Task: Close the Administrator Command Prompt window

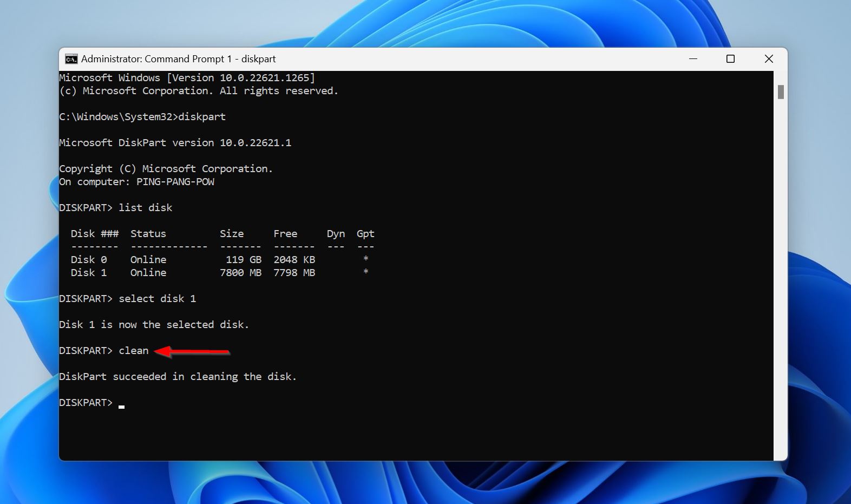Action: 768,59
